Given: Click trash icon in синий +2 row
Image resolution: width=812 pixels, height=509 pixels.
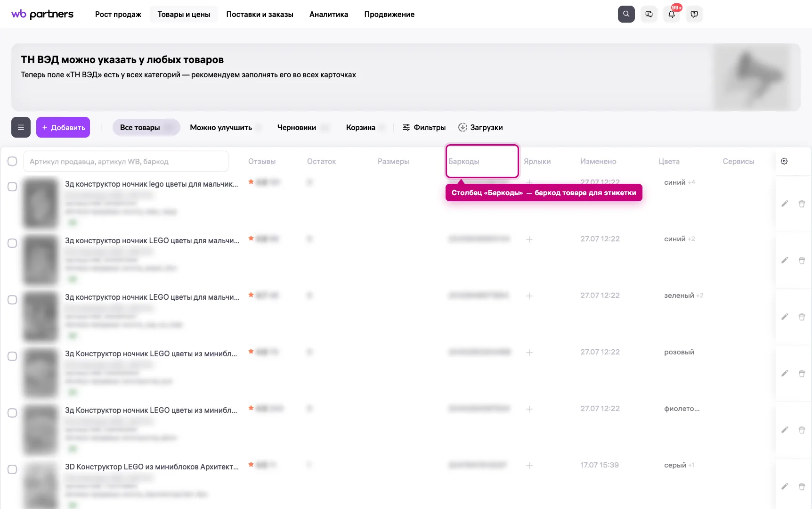Looking at the screenshot, I should point(802,260).
